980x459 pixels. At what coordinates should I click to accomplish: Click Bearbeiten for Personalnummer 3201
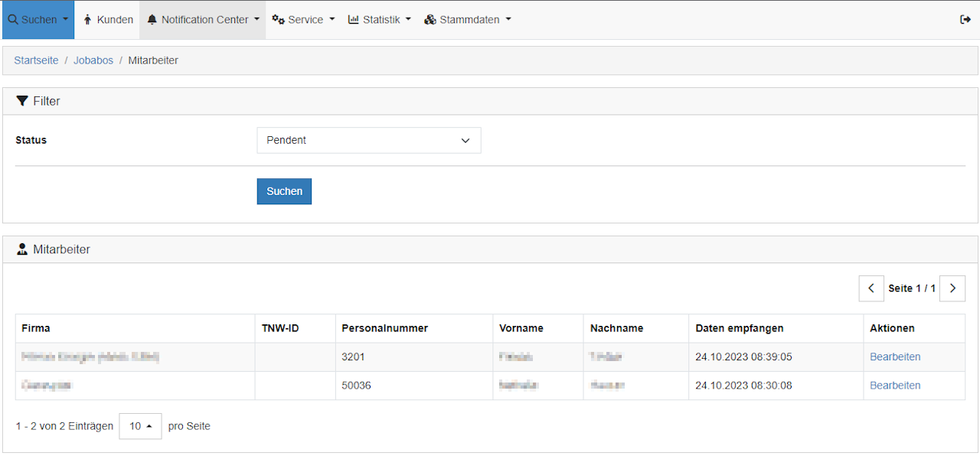click(895, 357)
